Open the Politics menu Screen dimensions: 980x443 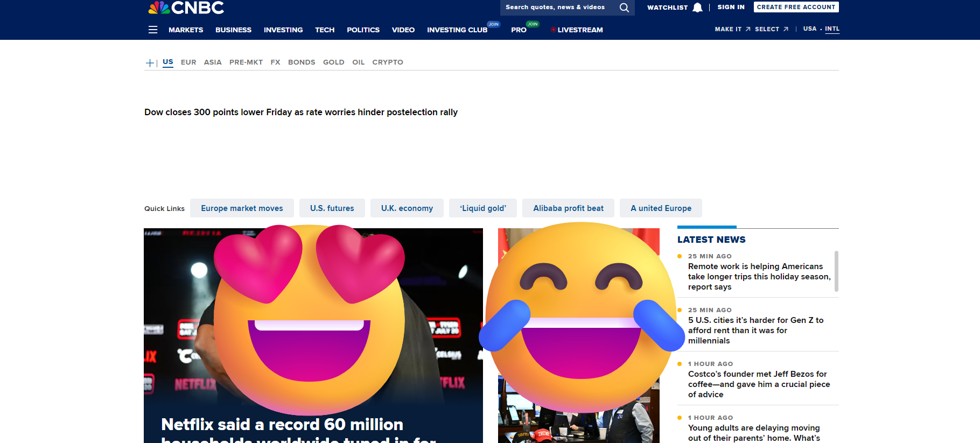tap(363, 30)
